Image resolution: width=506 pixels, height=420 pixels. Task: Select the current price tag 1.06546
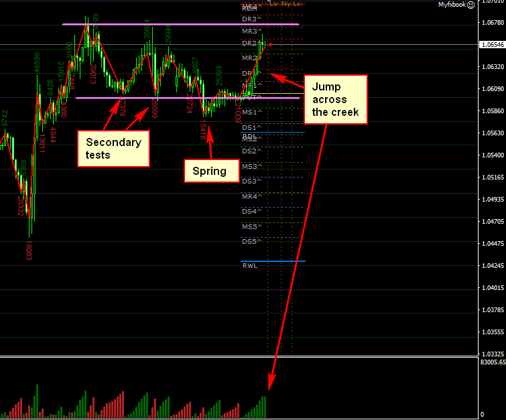(492, 44)
